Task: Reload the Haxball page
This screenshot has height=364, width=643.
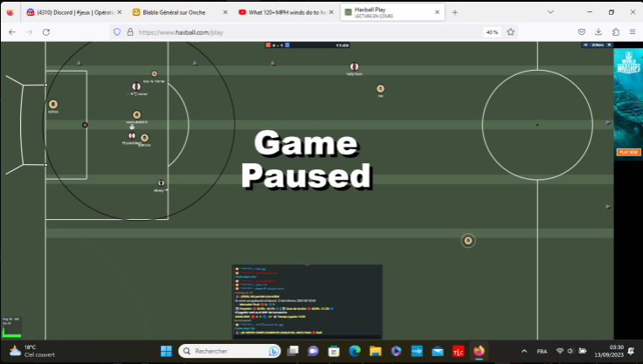Action: tap(46, 32)
